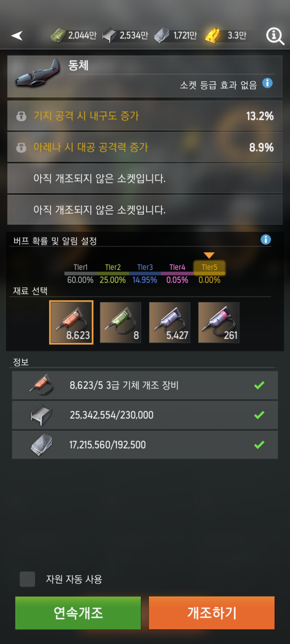
Task: Select the Tier5 alert tab
Action: pos(209,268)
